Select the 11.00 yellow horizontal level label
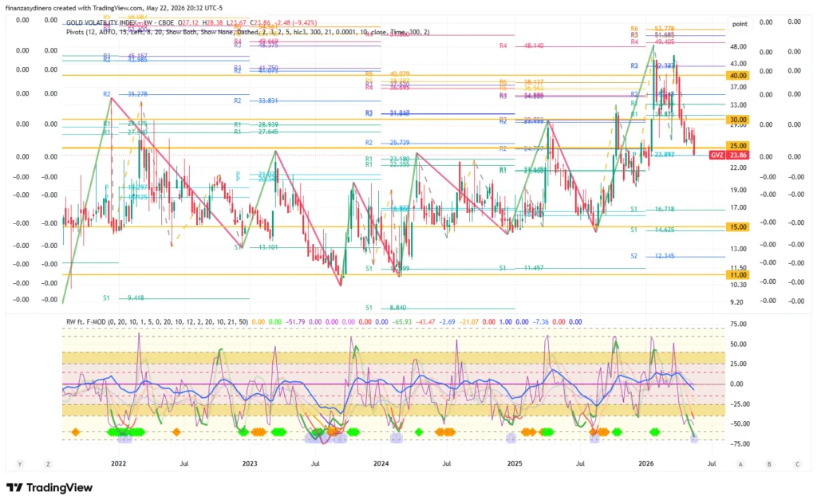The height and width of the screenshot is (504, 817). tap(738, 275)
